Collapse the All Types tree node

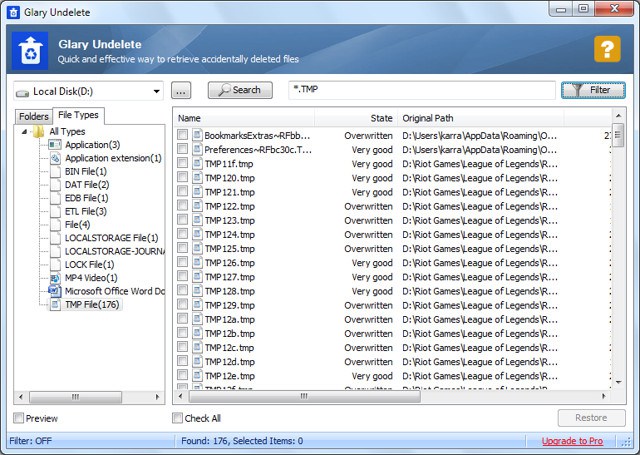(x=24, y=131)
